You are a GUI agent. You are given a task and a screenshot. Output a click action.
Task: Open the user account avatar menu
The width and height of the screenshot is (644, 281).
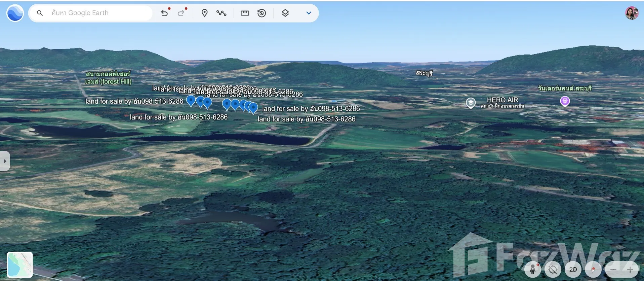coord(632,13)
